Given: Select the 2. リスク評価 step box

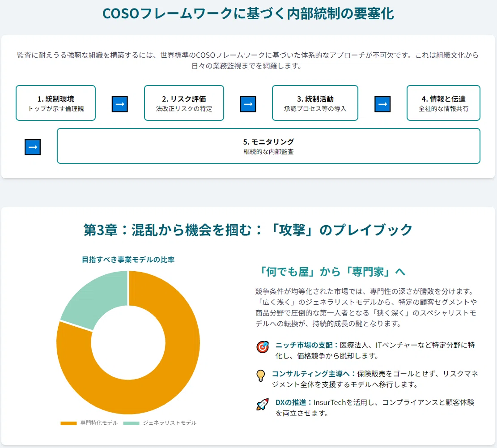Looking at the screenshot, I should (x=184, y=103).
